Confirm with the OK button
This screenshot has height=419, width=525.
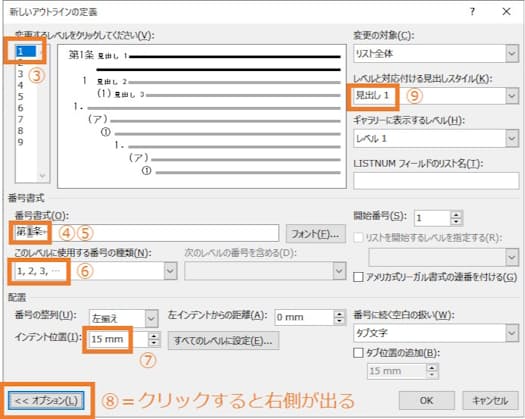pos(427,400)
